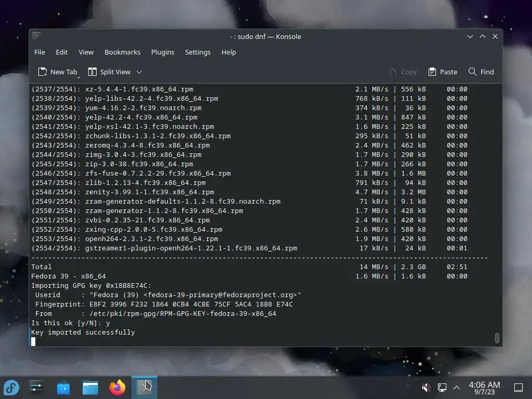This screenshot has width=532, height=399.
Task: Click the zlib-1.2.13-4 package line
Action: (x=249, y=182)
